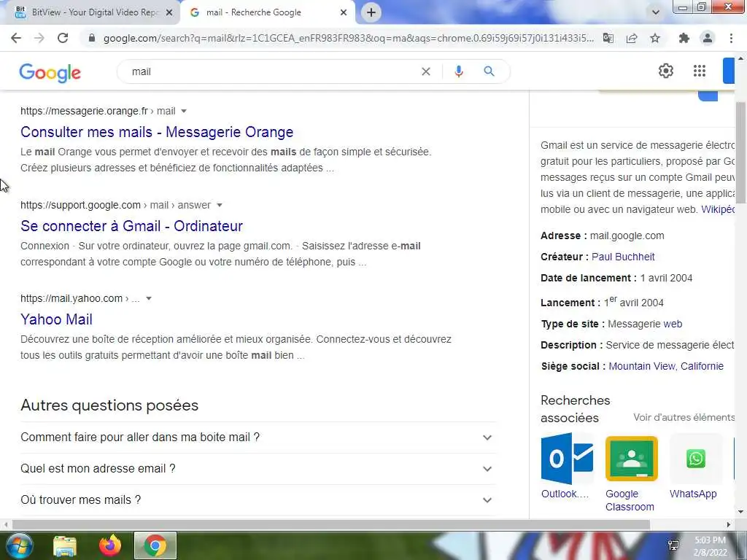Start voice search with the microphone icon

click(x=459, y=71)
